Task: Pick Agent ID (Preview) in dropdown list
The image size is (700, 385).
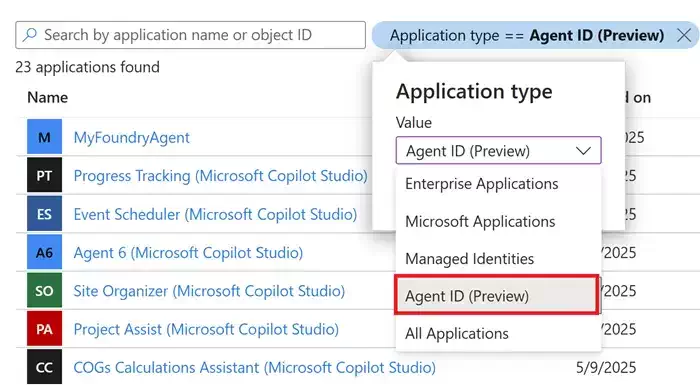Action: (496, 295)
